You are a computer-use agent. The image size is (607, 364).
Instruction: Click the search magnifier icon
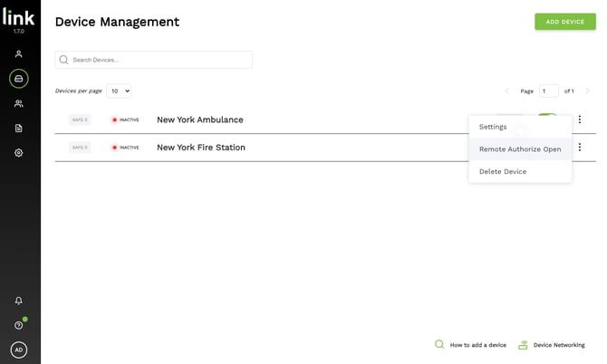64,60
